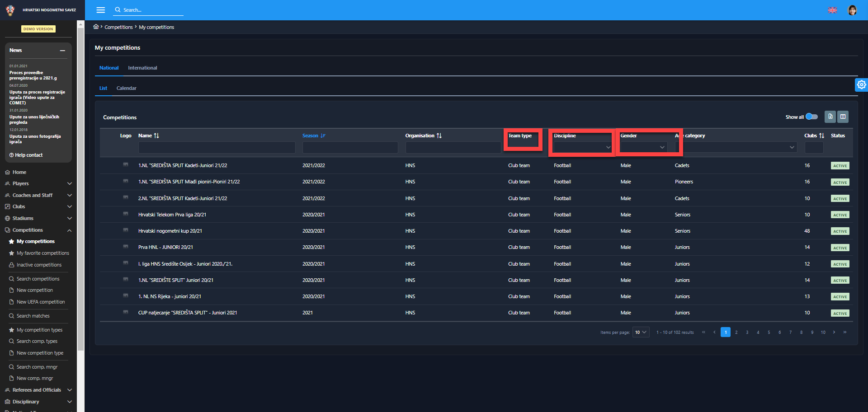Open the user profile avatar
This screenshot has height=412, width=868.
tap(852, 10)
